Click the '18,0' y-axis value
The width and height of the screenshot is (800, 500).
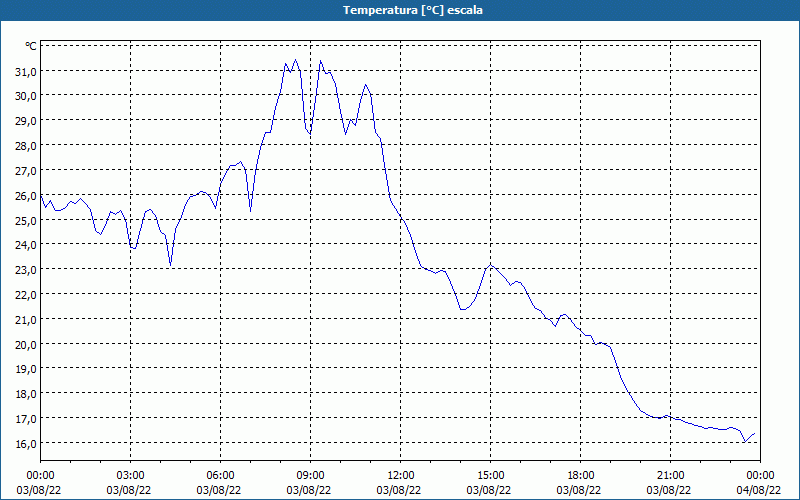[x=26, y=394]
